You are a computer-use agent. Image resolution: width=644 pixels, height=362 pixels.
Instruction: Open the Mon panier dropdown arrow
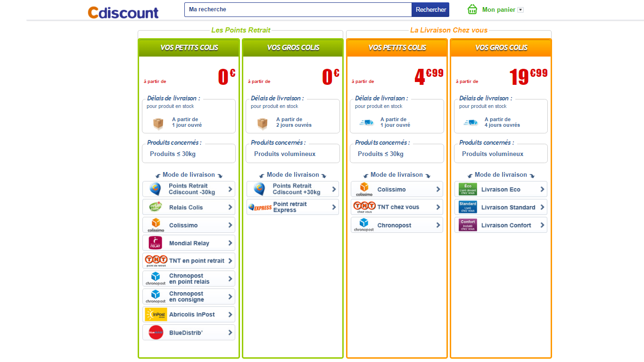click(520, 10)
